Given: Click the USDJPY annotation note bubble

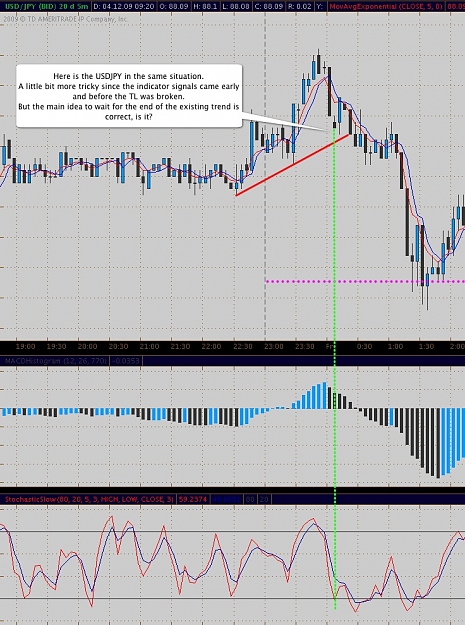Looking at the screenshot, I should pos(129,96).
